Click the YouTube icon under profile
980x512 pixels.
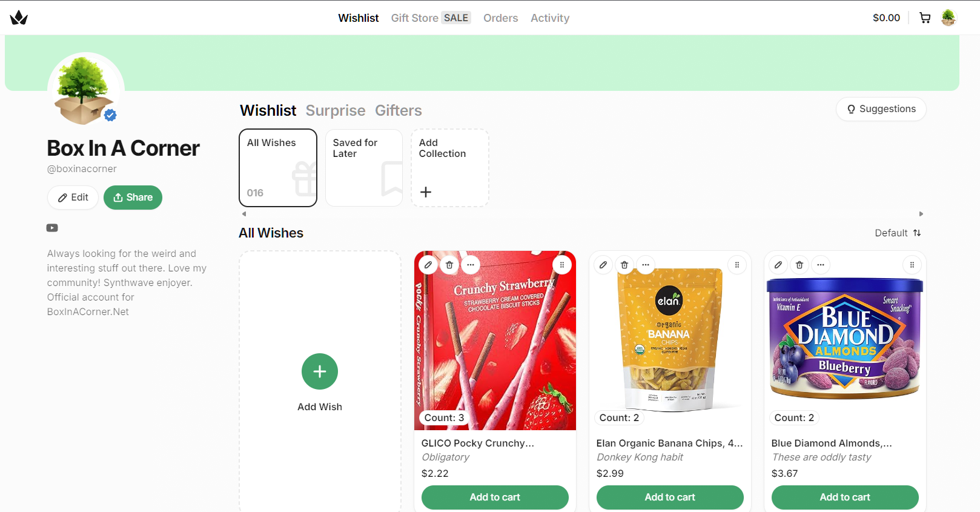52,228
